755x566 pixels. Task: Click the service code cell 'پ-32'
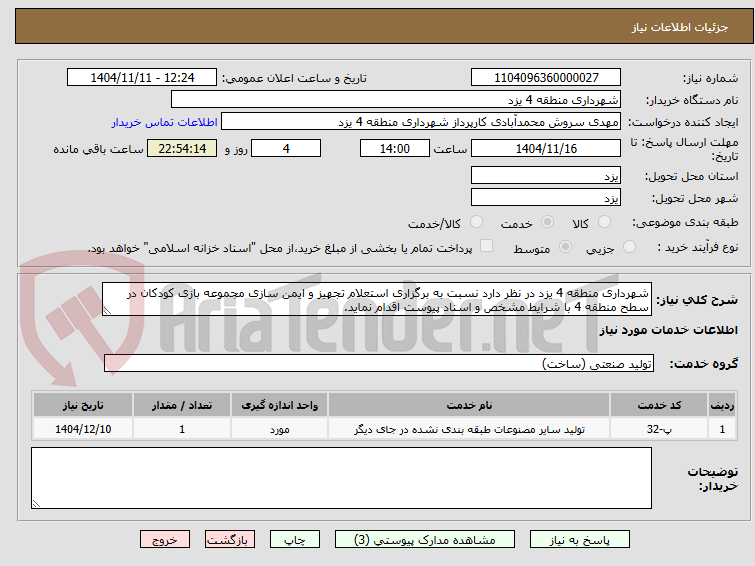(659, 429)
